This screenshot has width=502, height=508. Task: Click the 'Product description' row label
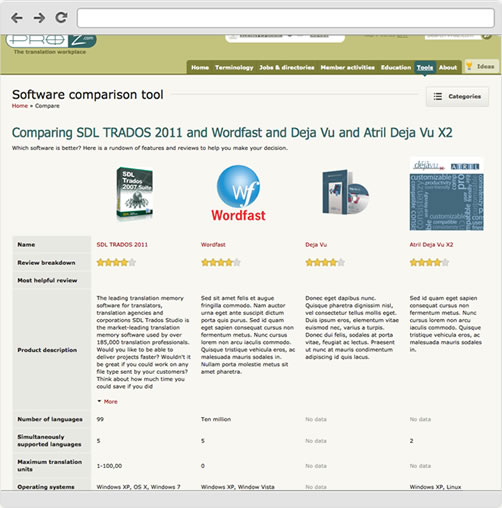pyautogui.click(x=47, y=350)
